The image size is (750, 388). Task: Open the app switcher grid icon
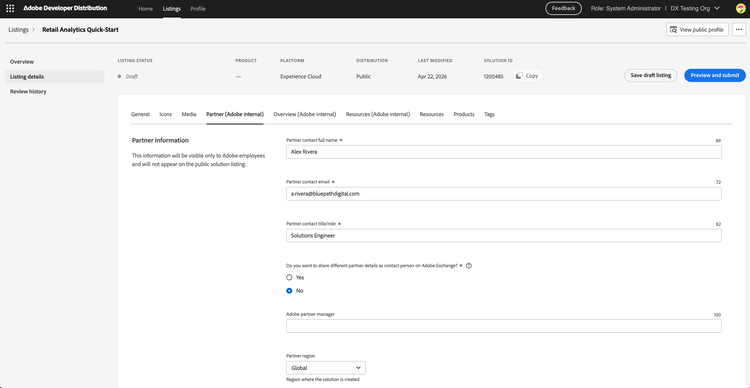point(10,9)
